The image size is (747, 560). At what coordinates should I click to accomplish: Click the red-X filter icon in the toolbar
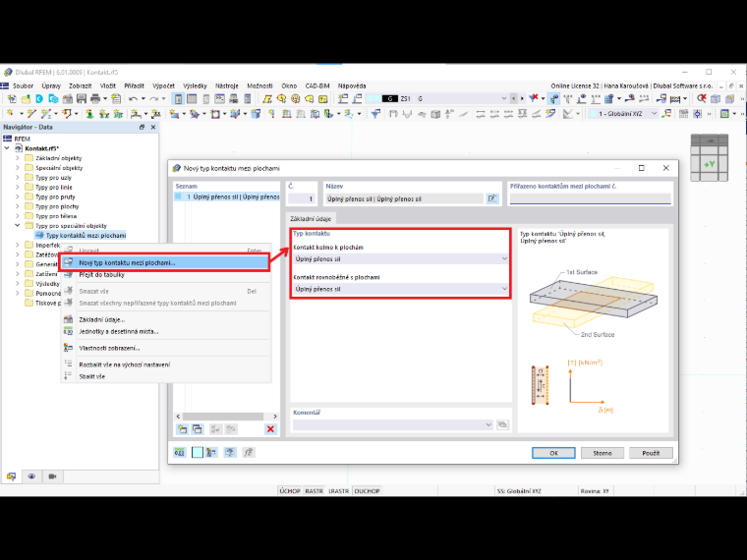[534, 98]
